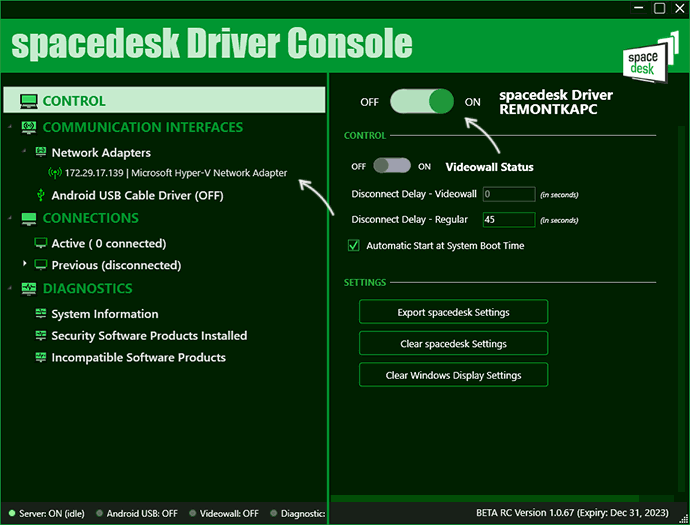Select the CONTROL item in the tree
Viewport: 690px width, 525px height.
tap(164, 100)
